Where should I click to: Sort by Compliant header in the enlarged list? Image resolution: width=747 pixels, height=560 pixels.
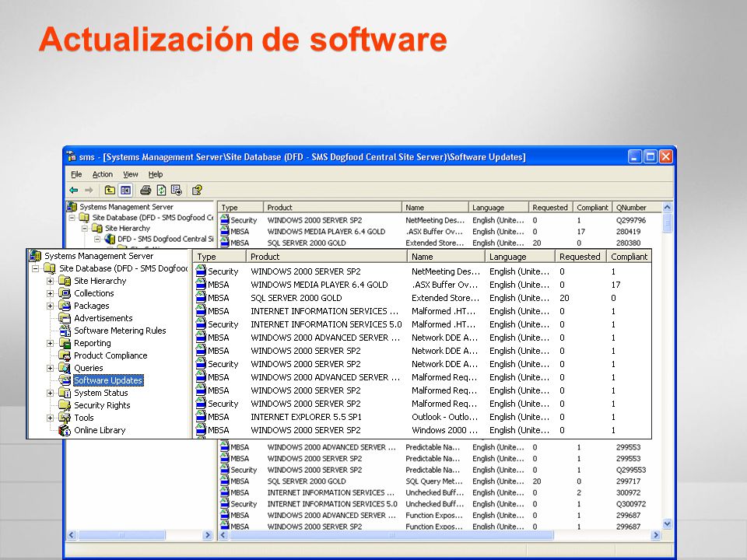coord(629,257)
